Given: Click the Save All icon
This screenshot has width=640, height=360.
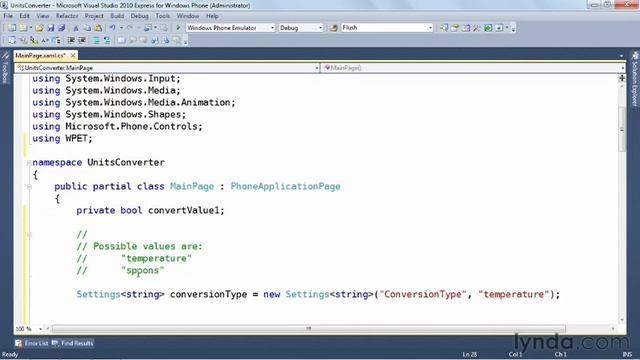Looking at the screenshot, I should [x=62, y=28].
